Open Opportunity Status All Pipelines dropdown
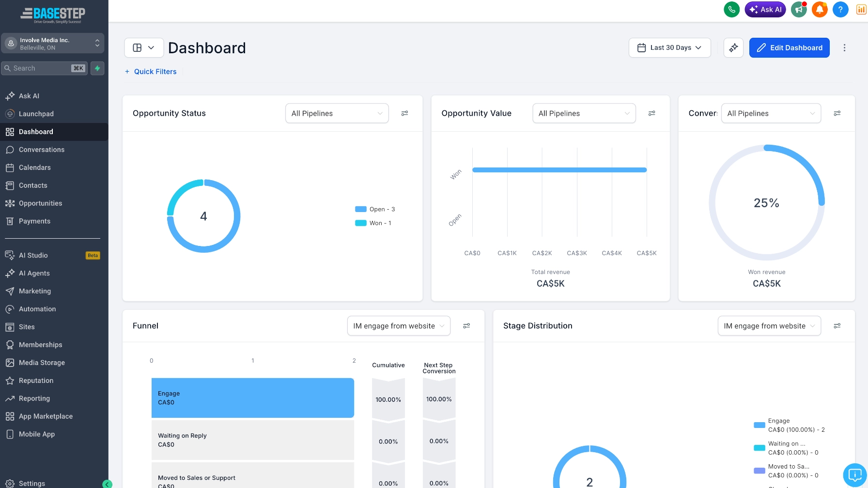This screenshot has width=868, height=488. coord(337,113)
